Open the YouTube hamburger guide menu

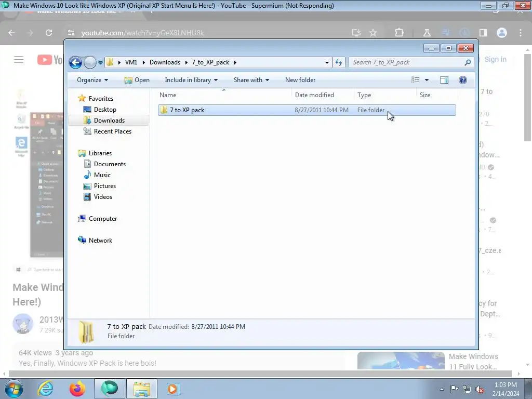point(19,60)
